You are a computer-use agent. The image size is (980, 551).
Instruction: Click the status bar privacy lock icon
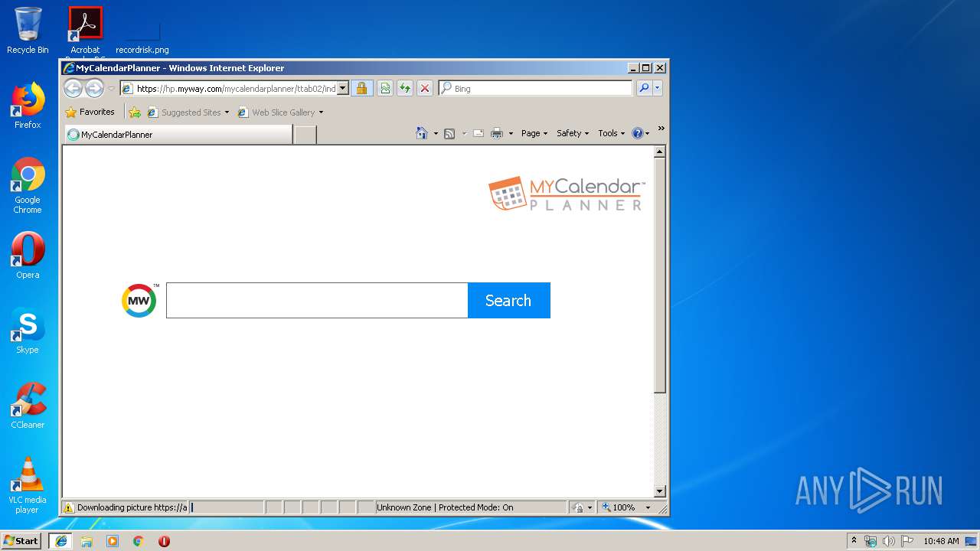pyautogui.click(x=579, y=507)
